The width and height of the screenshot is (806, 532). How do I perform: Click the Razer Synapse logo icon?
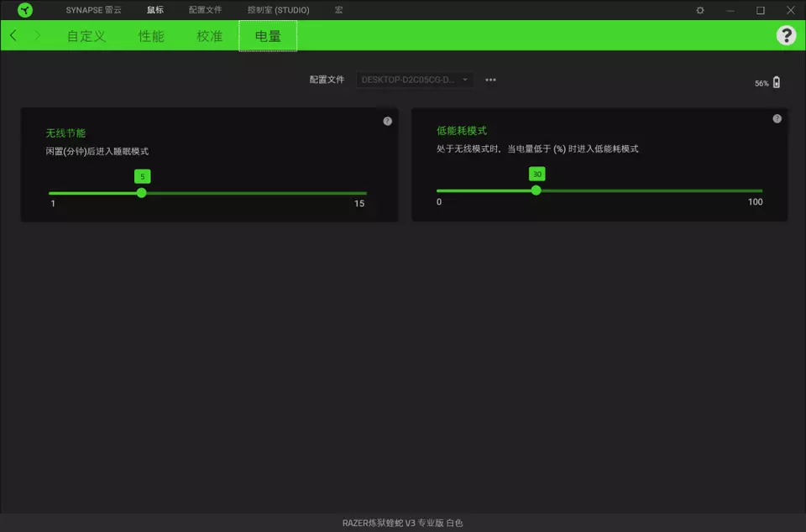pos(24,10)
